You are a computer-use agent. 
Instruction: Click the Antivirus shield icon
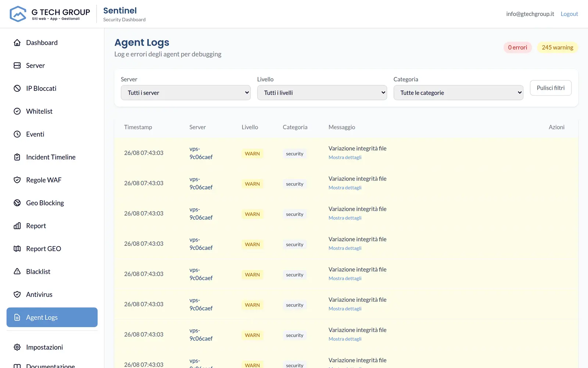tap(17, 294)
